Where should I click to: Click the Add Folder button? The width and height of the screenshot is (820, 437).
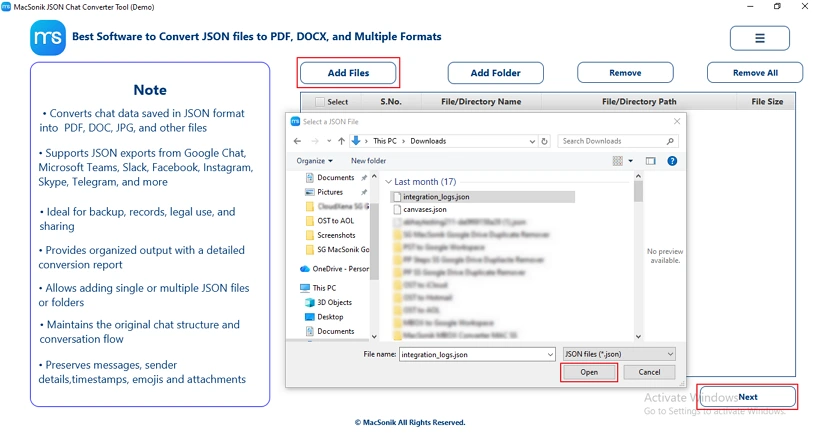coord(495,73)
